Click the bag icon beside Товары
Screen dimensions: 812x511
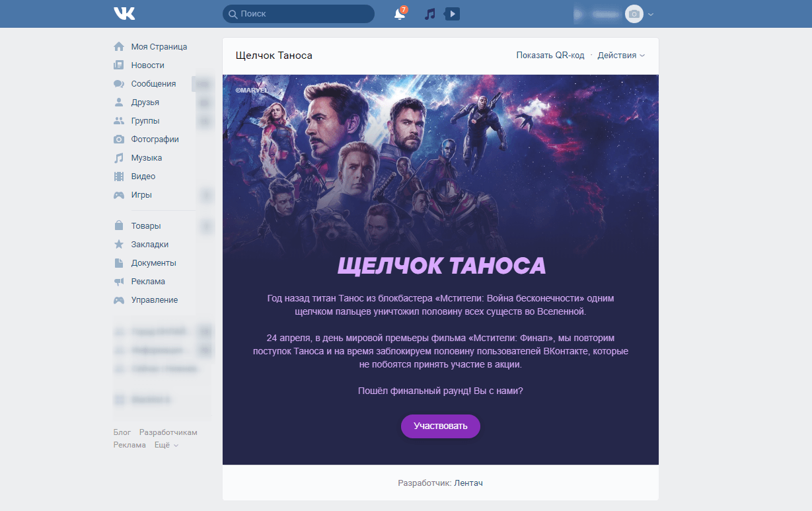click(x=119, y=226)
